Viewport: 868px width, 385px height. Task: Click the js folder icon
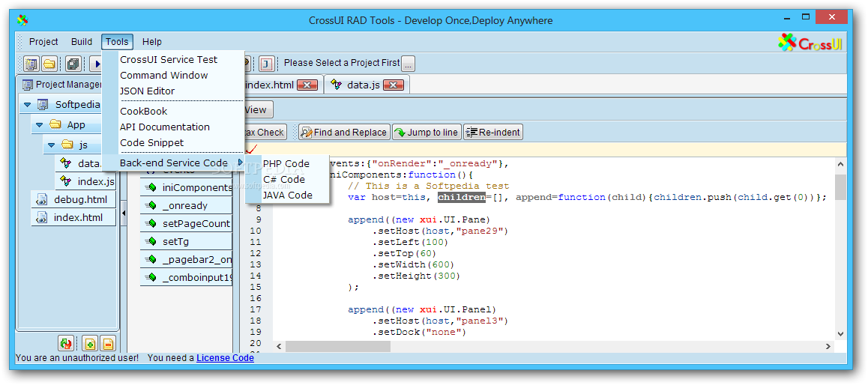click(67, 145)
